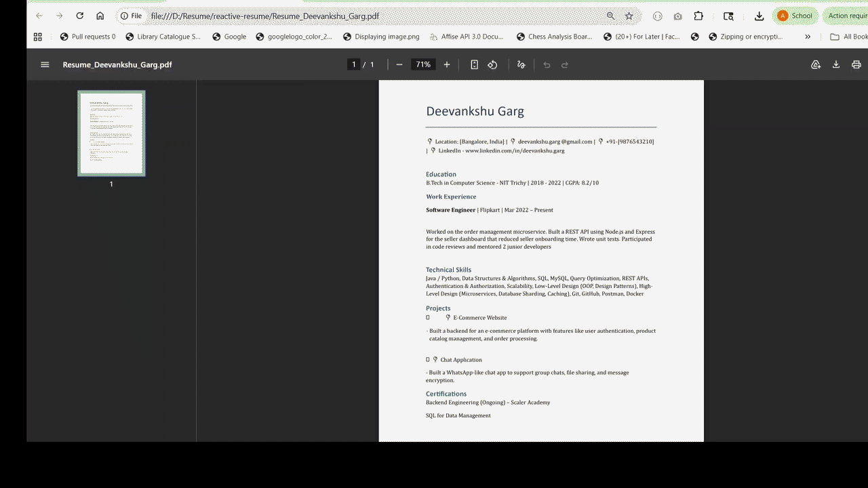Rotate the PDF counterclockwise
This screenshot has width=868, height=488.
493,64
